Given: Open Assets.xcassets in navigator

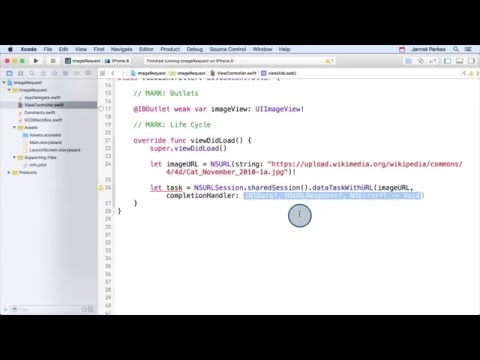Looking at the screenshot, I should pos(45,135).
